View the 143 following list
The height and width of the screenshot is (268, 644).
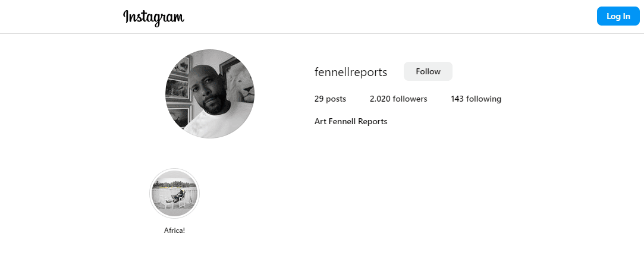[x=476, y=99]
